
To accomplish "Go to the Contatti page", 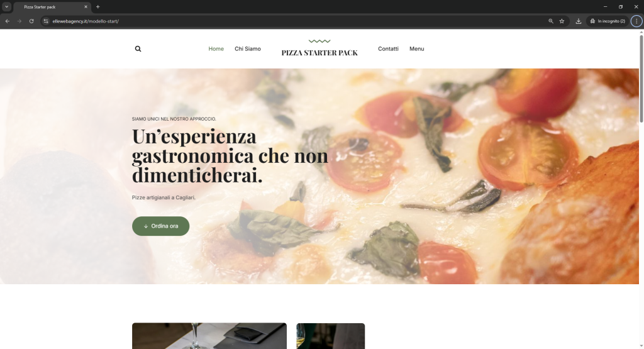I will pyautogui.click(x=388, y=49).
